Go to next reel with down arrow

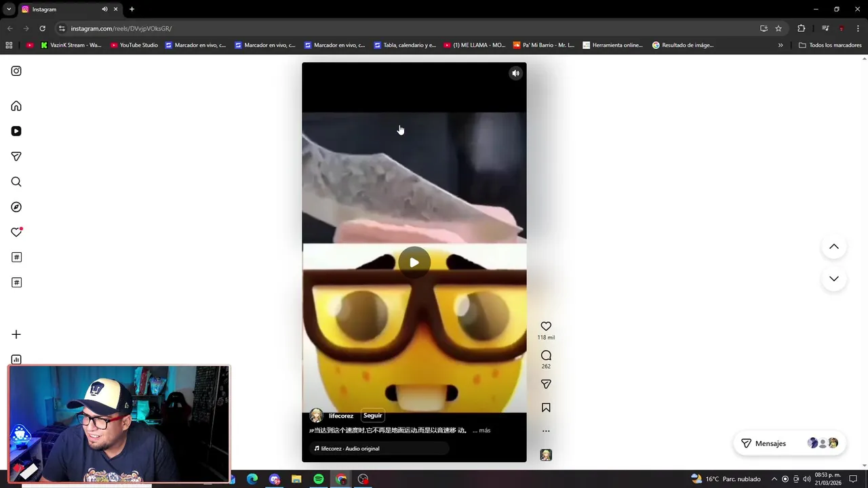click(x=834, y=279)
